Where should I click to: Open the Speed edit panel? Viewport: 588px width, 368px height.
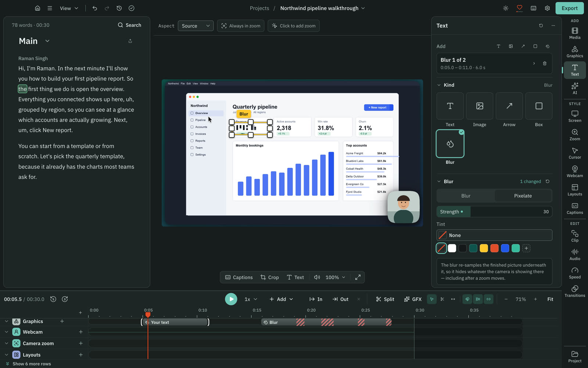(575, 273)
